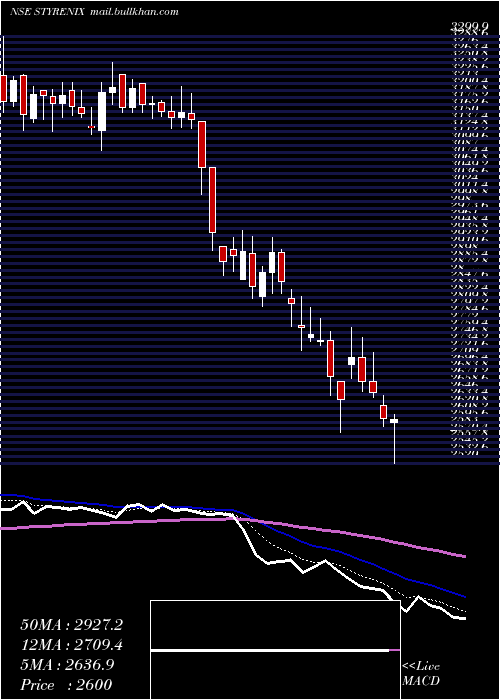The image size is (500, 700).
Task: Click the mail.bullkhan.com watermark text
Action: [134, 12]
